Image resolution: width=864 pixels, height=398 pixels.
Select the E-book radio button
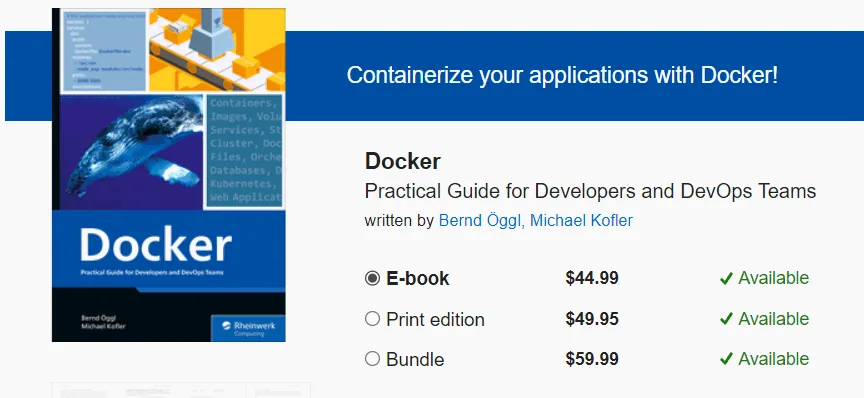tap(372, 278)
